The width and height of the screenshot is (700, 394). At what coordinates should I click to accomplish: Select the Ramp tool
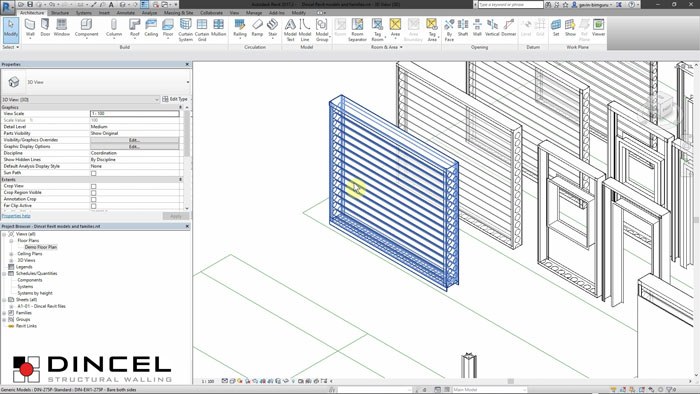pos(257,28)
